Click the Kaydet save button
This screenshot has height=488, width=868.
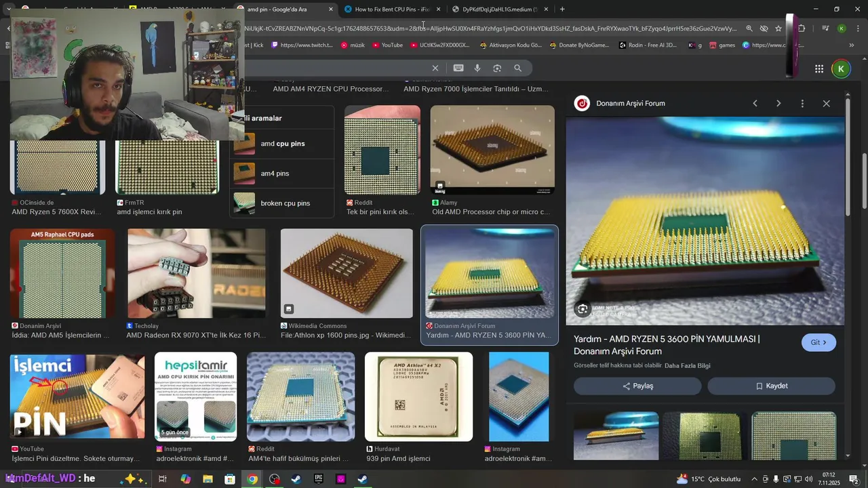point(772,386)
